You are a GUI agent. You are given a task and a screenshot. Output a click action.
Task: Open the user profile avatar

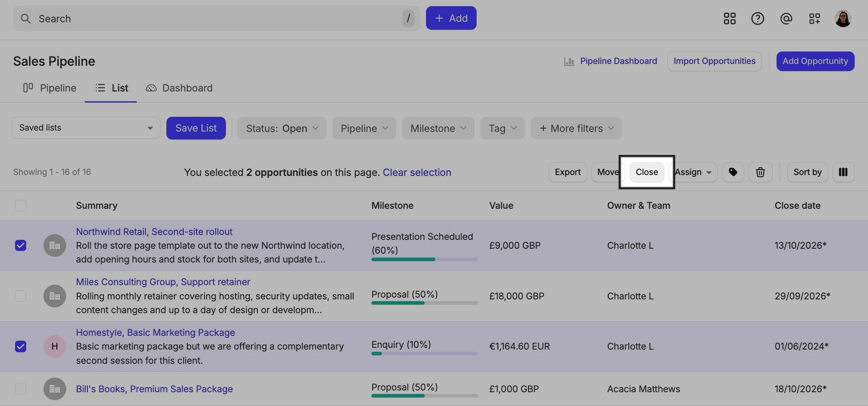coord(843,18)
